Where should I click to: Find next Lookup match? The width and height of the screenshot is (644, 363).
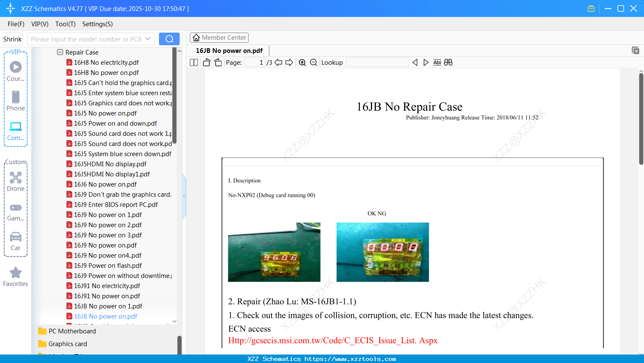pyautogui.click(x=426, y=63)
